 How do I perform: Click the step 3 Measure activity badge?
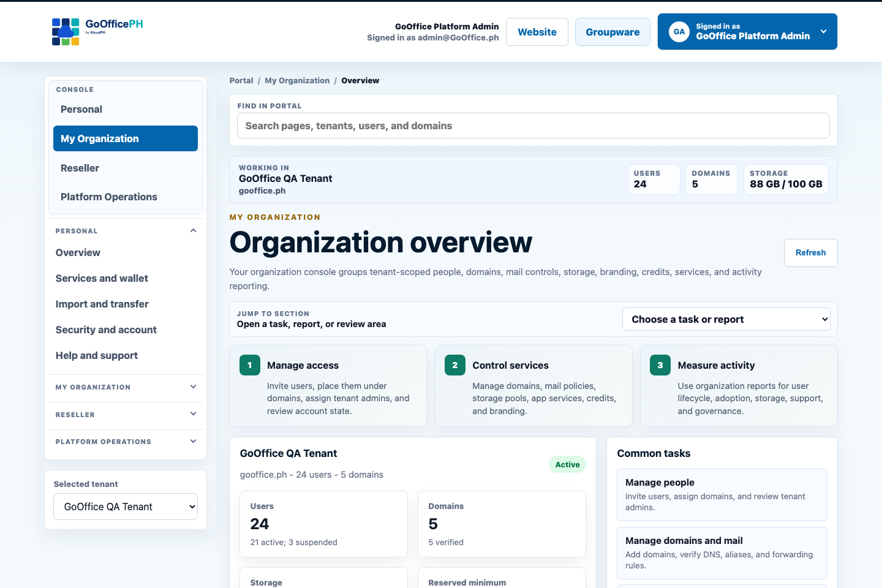660,365
